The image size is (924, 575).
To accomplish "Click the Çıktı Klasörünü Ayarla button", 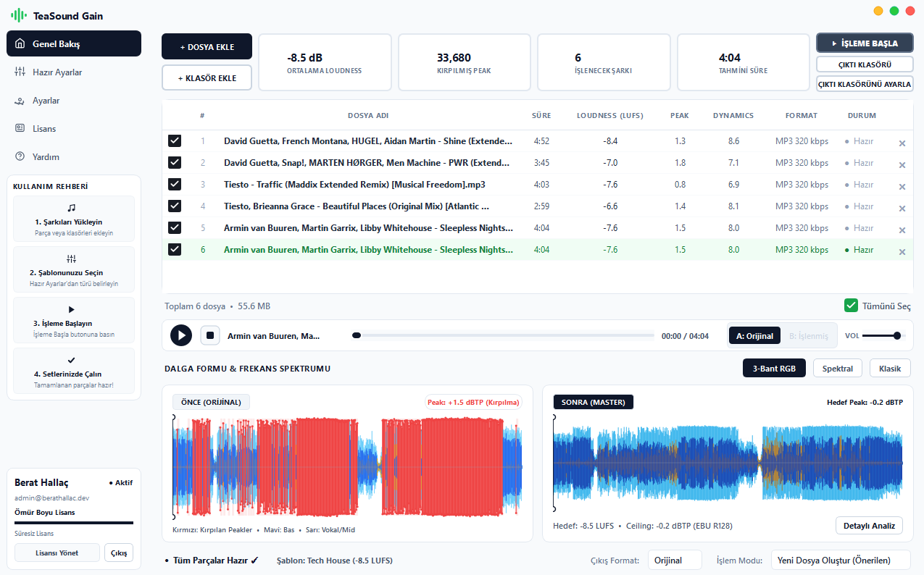I will (865, 84).
